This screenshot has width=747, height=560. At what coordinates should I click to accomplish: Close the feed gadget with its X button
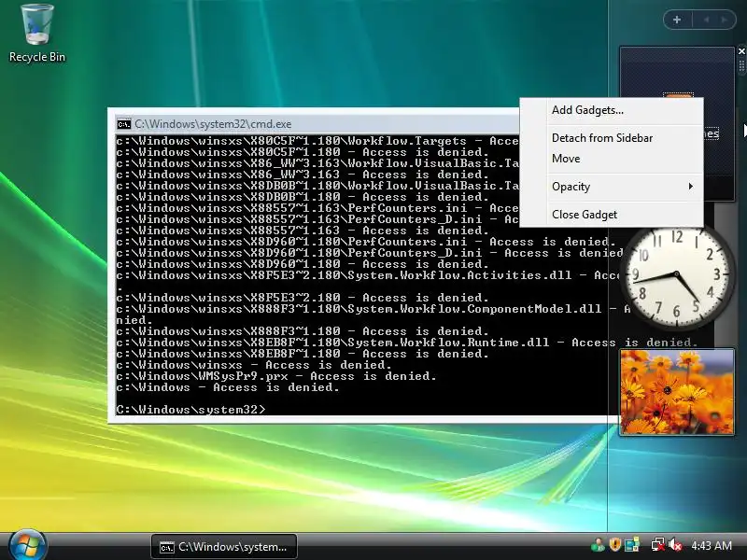click(x=741, y=51)
